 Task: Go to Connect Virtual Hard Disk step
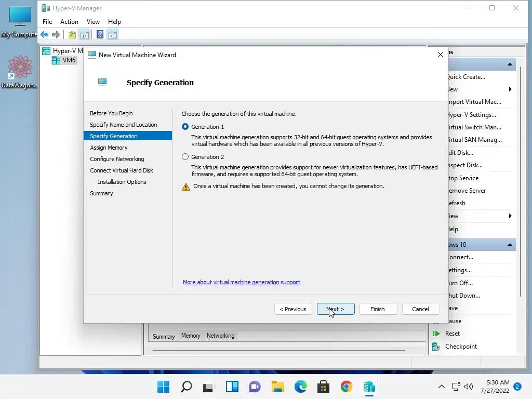point(122,170)
